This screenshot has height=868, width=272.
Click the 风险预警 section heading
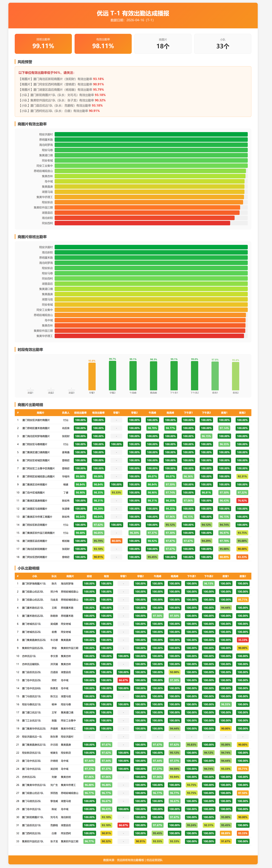click(x=25, y=62)
